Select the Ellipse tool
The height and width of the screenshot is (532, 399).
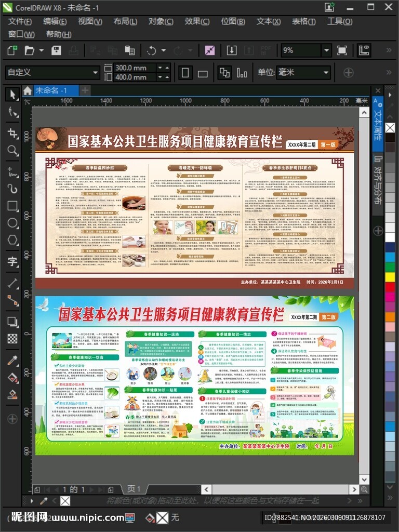12,223
